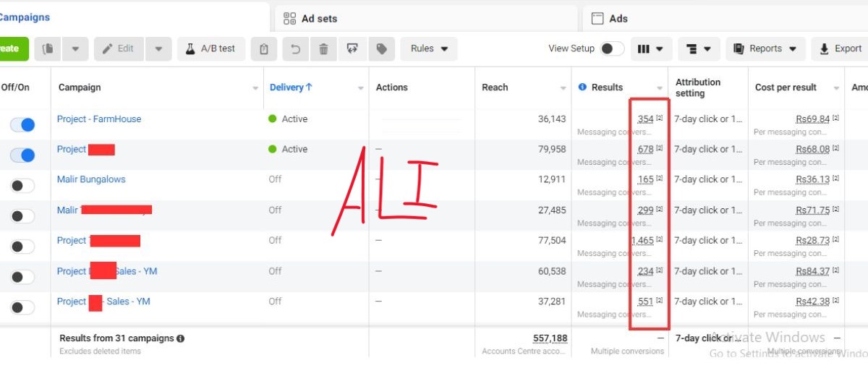Click the clipboard icon next to A/B test
Image resolution: width=868 pixels, height=376 pixels.
tap(264, 49)
